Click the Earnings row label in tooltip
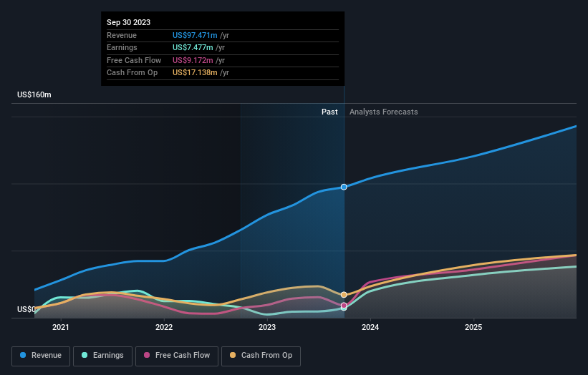Screen dimensions: 588x375 122,47
